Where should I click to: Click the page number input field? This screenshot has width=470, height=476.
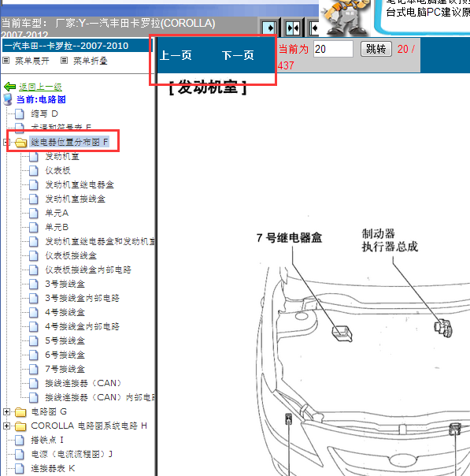point(333,49)
